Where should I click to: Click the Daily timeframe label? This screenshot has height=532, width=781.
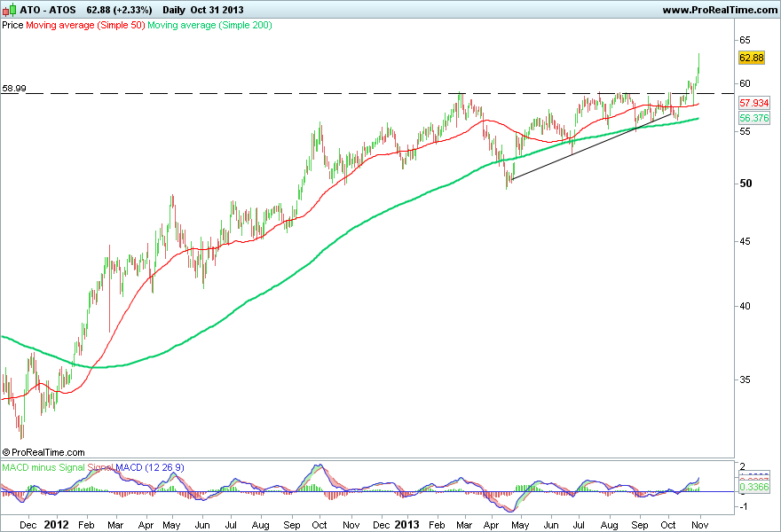click(x=174, y=10)
